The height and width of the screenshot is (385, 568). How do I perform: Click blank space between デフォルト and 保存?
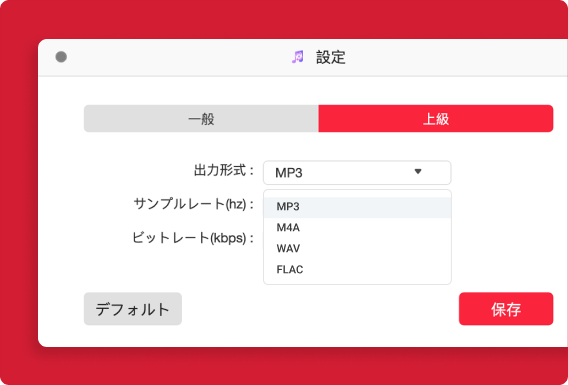(320, 309)
